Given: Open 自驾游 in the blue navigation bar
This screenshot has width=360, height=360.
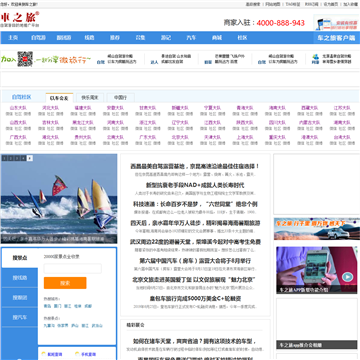Looking at the screenshot, I should tap(38, 38).
